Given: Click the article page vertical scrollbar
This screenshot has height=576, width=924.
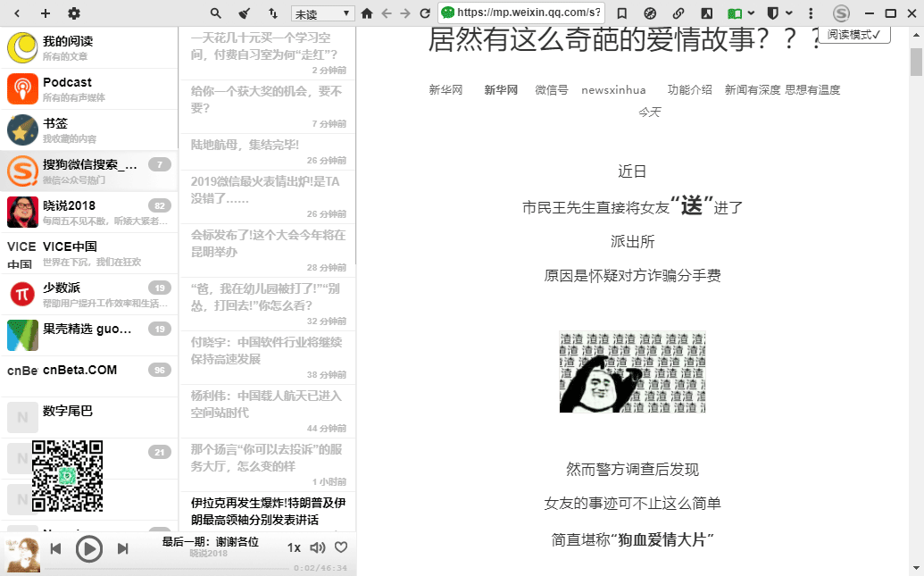Looking at the screenshot, I should (x=916, y=62).
